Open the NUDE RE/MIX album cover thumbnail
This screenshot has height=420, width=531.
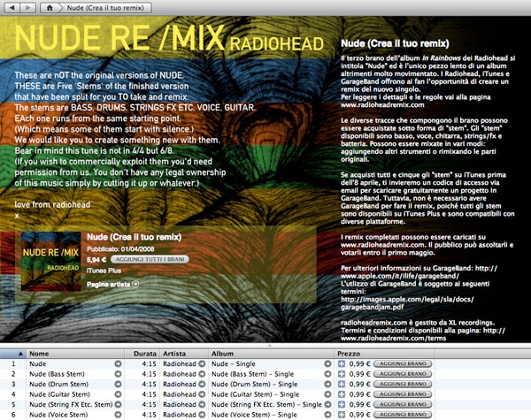click(51, 261)
